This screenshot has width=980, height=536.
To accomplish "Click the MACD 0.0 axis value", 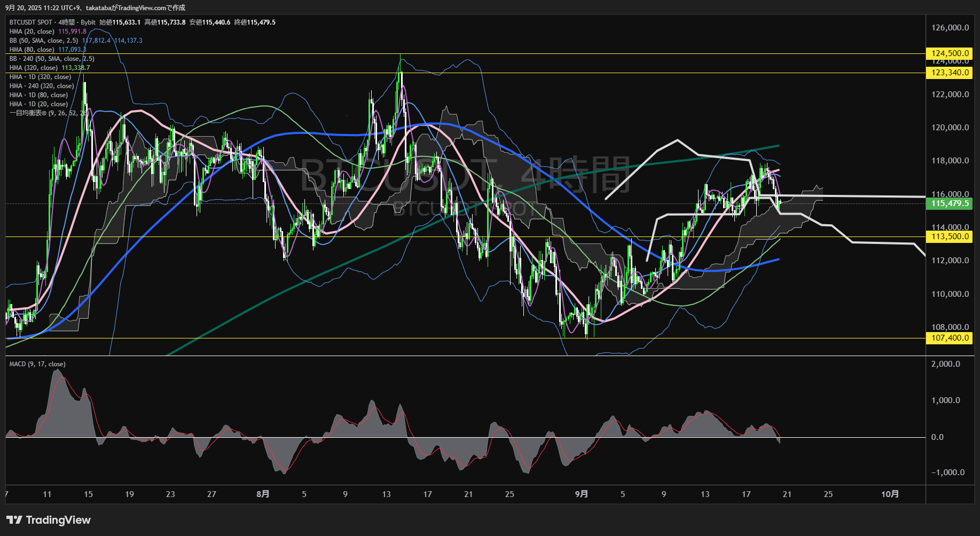I will point(937,437).
